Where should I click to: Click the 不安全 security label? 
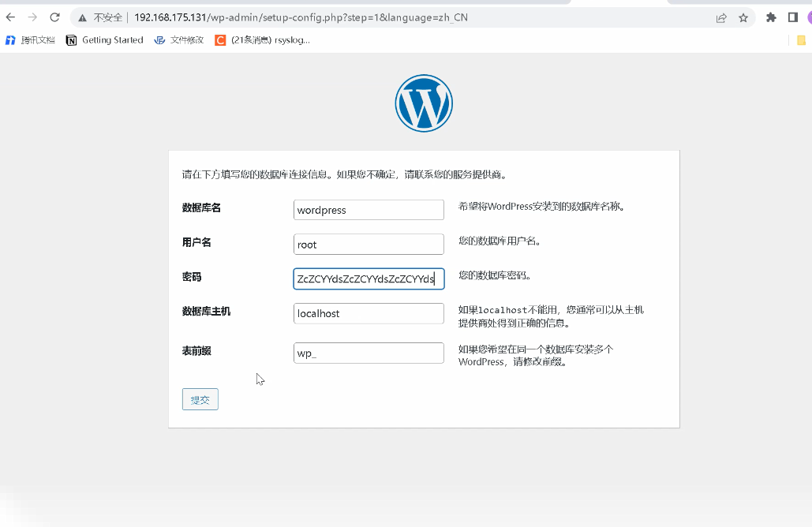pos(107,17)
